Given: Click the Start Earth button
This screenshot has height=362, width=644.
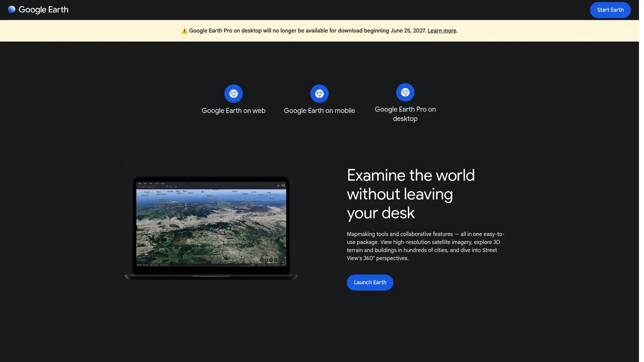Looking at the screenshot, I should click(610, 10).
